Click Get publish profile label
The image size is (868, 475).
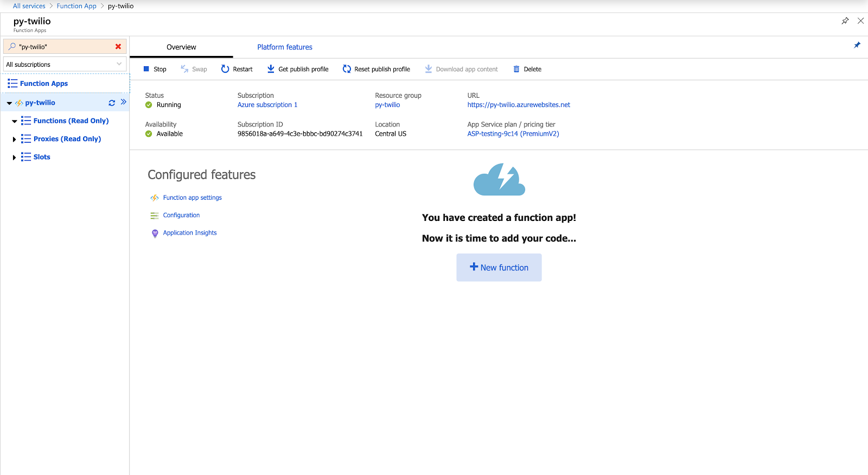(x=303, y=69)
